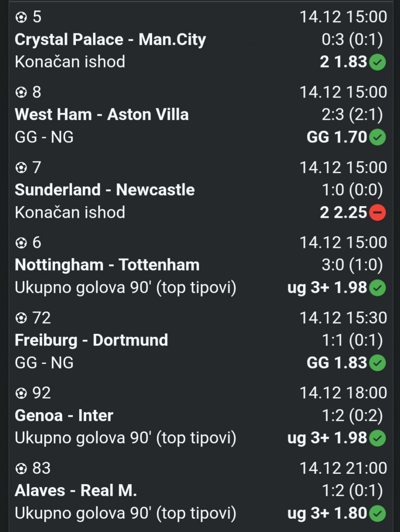Click the soccer ball icon beside number 5
Image resolution: width=400 pixels, height=532 pixels.
coord(21,17)
